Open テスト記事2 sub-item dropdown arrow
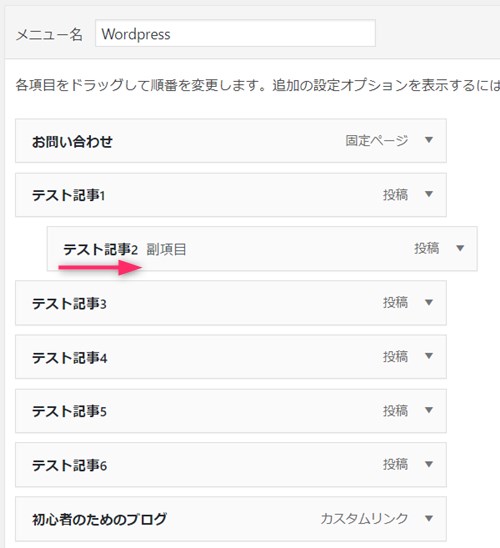 [460, 248]
